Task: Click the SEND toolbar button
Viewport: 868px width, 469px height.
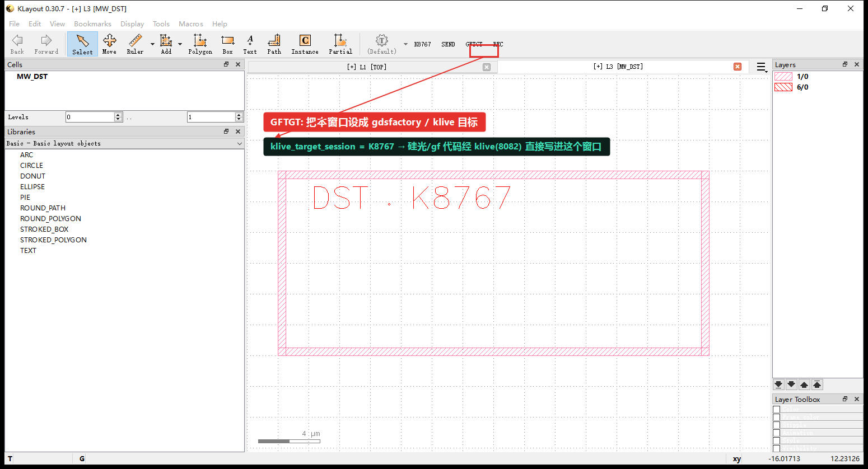Action: 448,44
